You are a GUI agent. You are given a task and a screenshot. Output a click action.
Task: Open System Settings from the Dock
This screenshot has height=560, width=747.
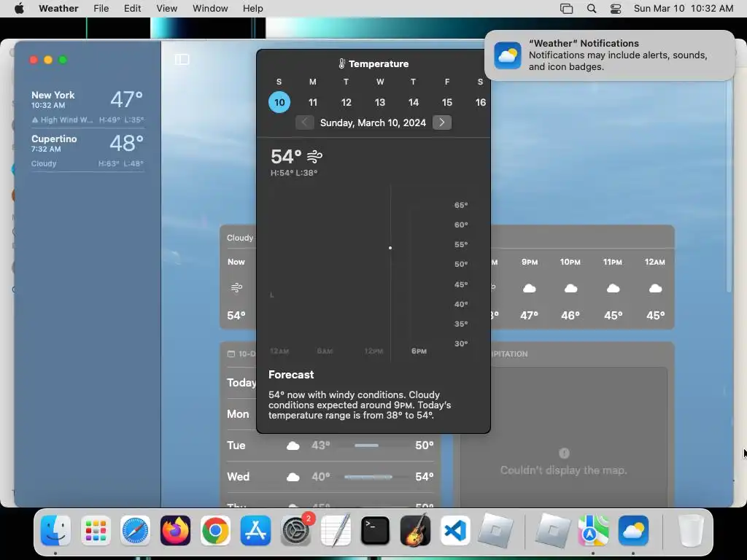[x=295, y=531]
